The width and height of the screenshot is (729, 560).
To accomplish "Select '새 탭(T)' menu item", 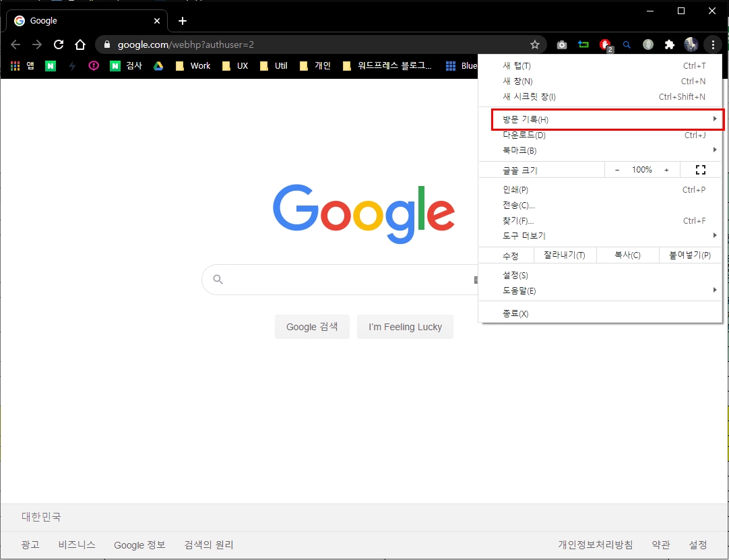I will (600, 65).
